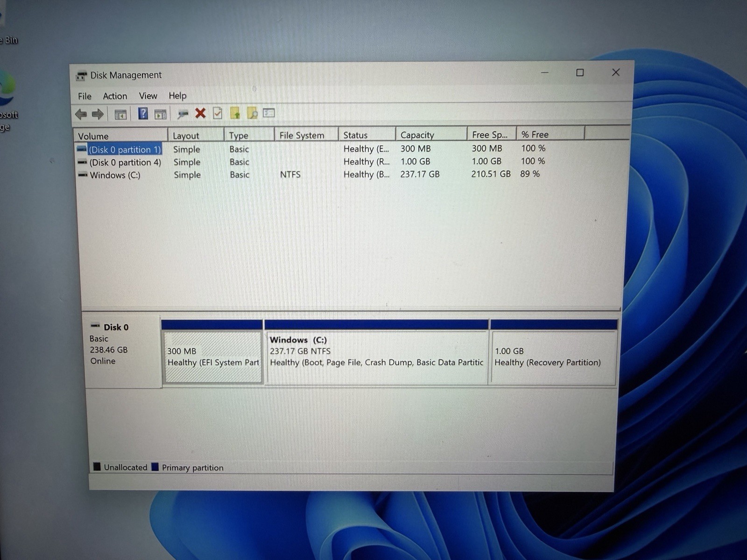This screenshot has width=747, height=560.
Task: Open the File menu
Action: 85,96
